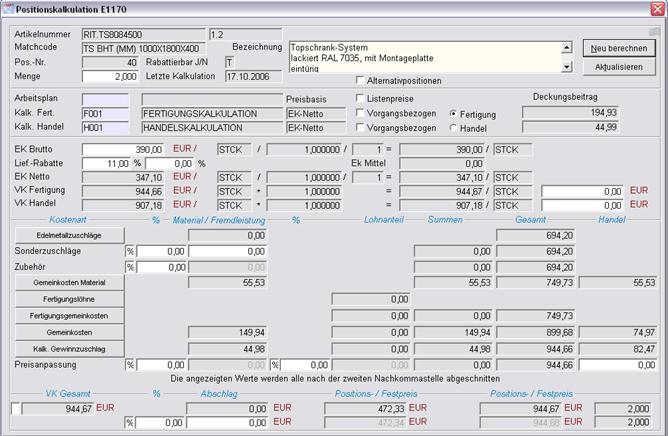Open Edelmetallzuschläge cost type button
This screenshot has height=436, width=668.
(68, 234)
